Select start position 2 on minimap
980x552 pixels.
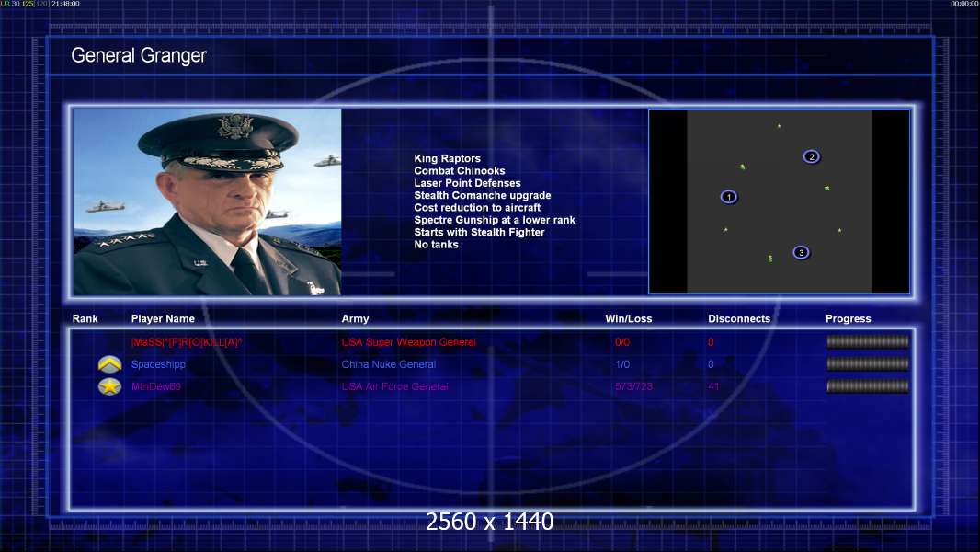coord(811,157)
